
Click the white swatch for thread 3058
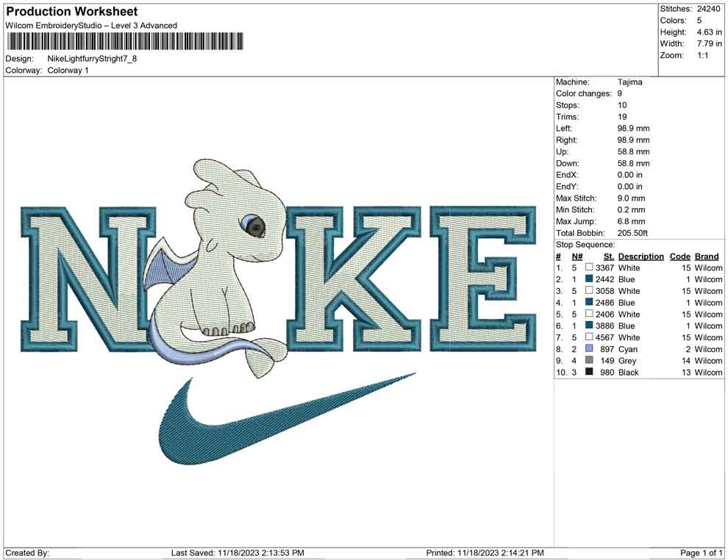[x=589, y=290]
